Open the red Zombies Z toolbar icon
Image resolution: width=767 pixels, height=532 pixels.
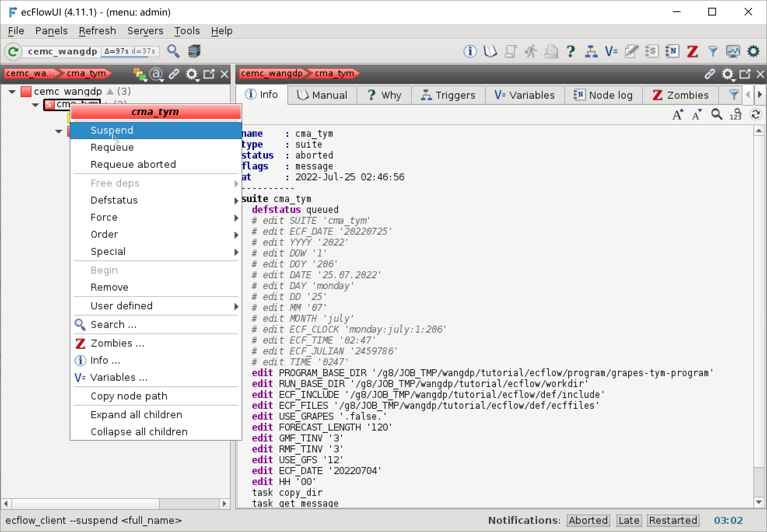coord(692,51)
